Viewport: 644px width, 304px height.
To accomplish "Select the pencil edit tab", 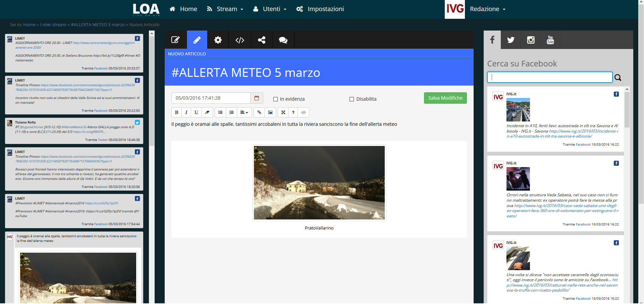I will point(197,40).
